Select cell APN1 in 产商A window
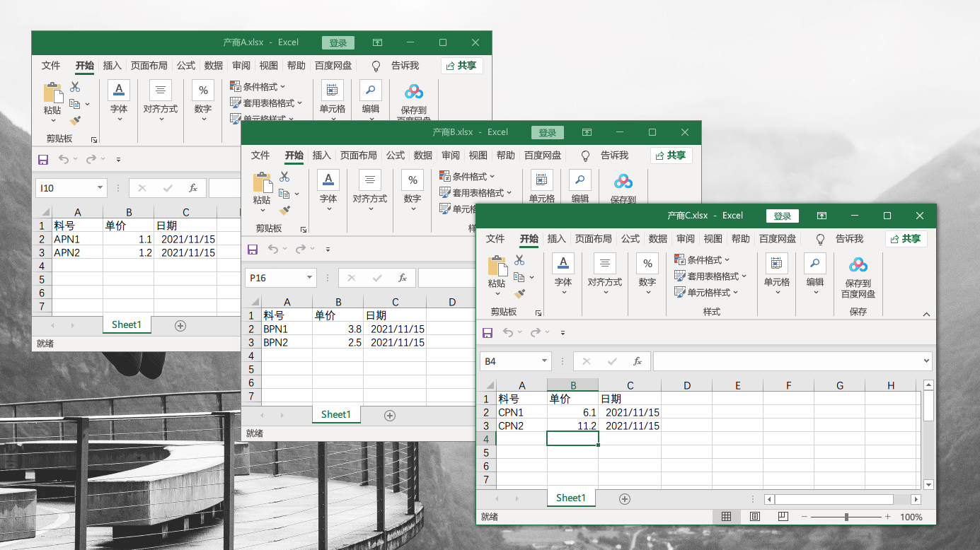Image resolution: width=980 pixels, height=550 pixels. tap(77, 239)
